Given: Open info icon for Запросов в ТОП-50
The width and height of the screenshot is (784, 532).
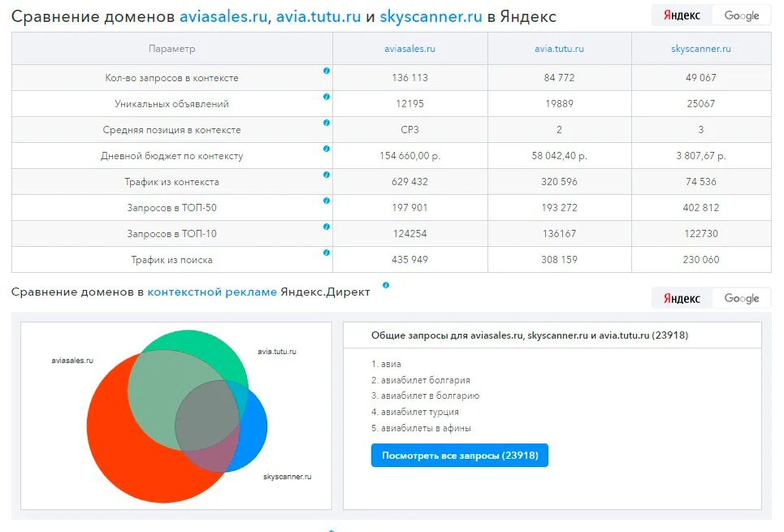Looking at the screenshot, I should (x=327, y=201).
